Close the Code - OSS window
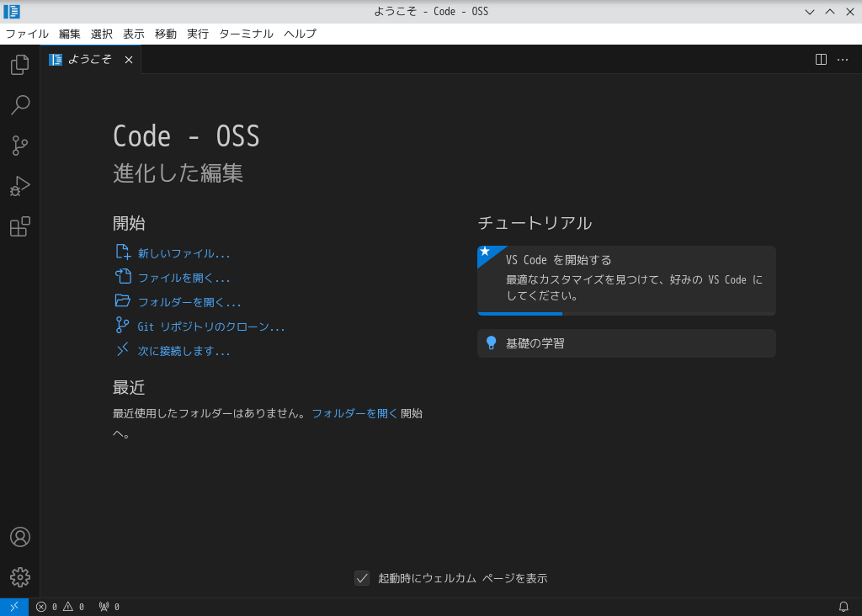Image resolution: width=862 pixels, height=616 pixels. 850,12
